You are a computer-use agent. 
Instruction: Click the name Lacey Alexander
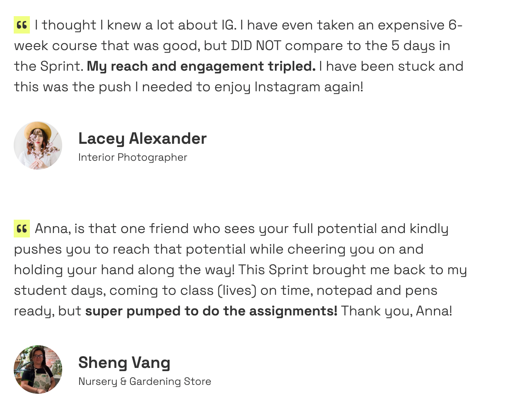coord(142,139)
